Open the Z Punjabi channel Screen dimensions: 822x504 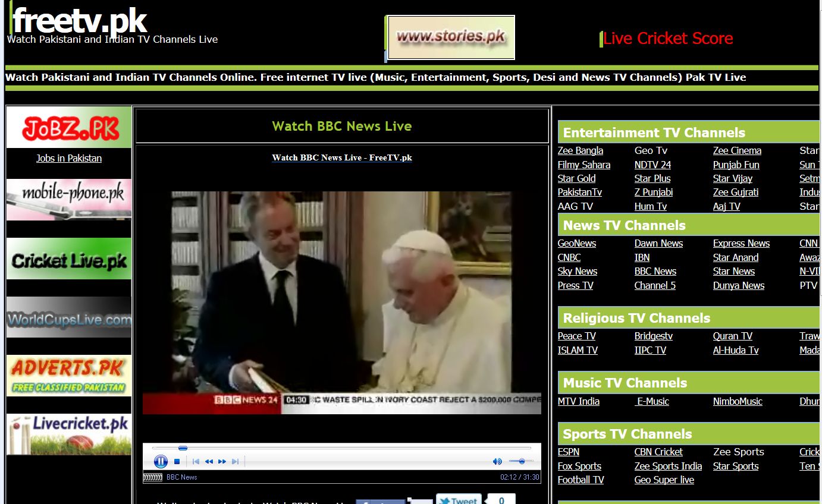coord(654,192)
